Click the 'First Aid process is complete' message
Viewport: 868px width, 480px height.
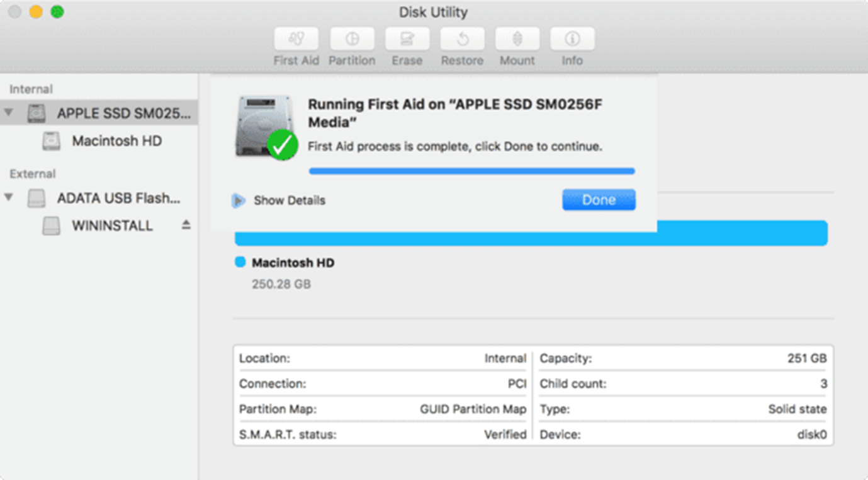(455, 146)
